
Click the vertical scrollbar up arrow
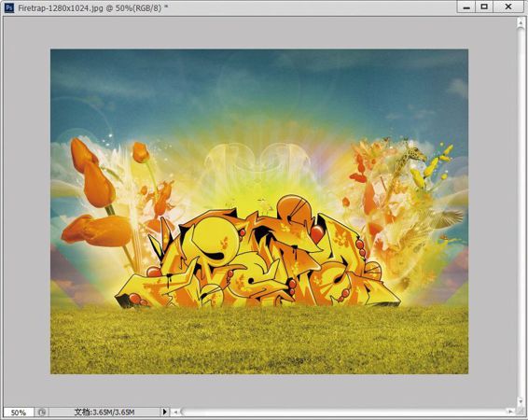coord(521,23)
